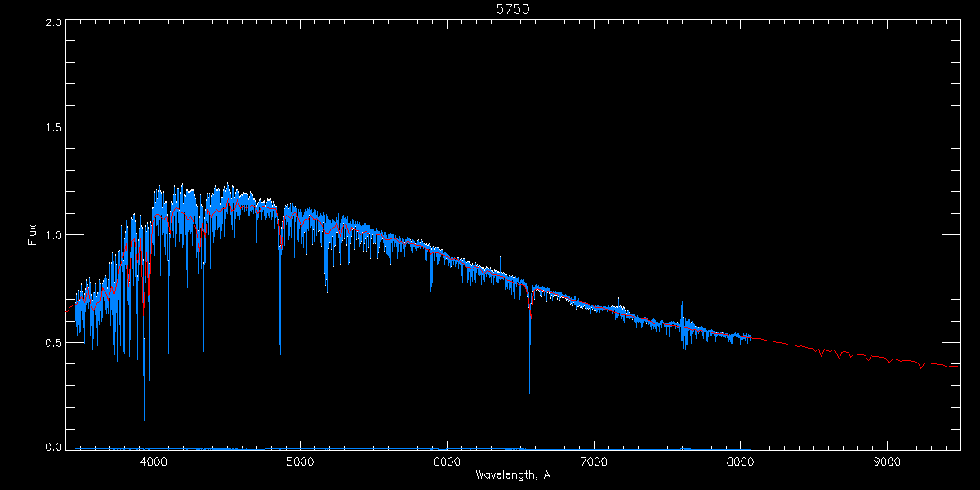Select the 4000 x-axis tick label
Viewport: 980px width, 490px height.
click(154, 461)
